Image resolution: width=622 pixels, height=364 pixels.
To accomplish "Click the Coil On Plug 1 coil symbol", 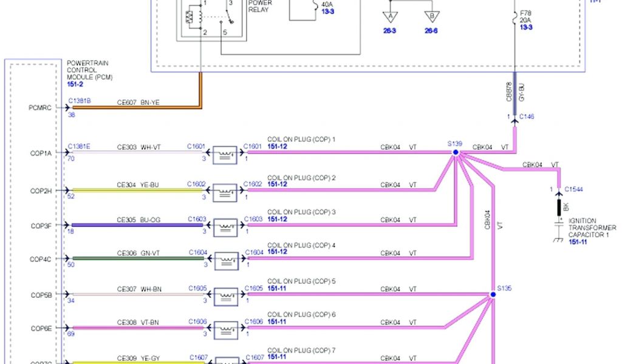I will pos(226,155).
